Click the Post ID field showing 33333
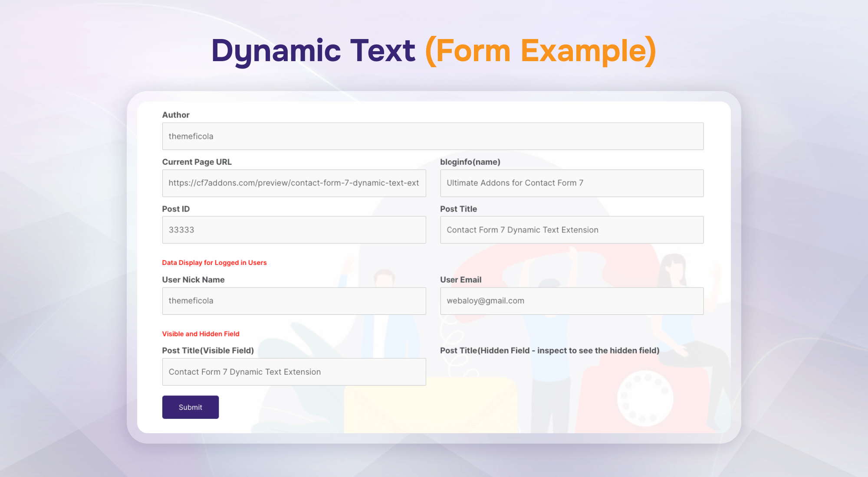The height and width of the screenshot is (477, 868). 294,230
